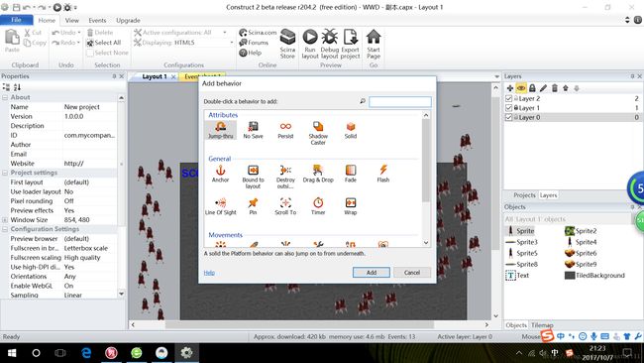Pick the Drag & Drop behavior
This screenshot has width=644, height=363.
pyautogui.click(x=318, y=174)
